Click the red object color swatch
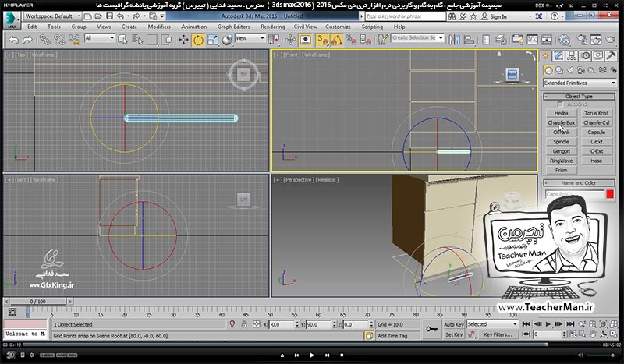Screen dimensions: 624x364 (610, 194)
